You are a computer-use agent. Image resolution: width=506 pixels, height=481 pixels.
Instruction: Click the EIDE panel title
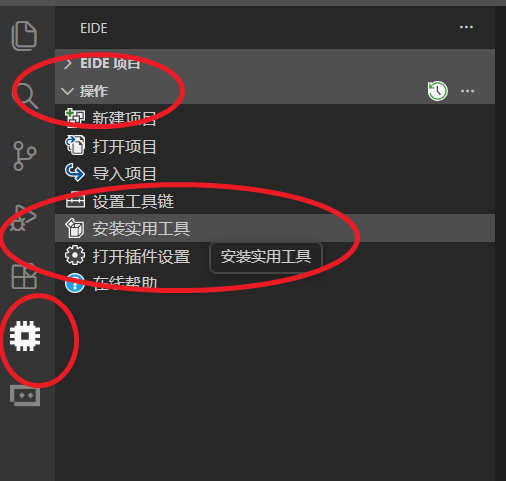tap(94, 28)
